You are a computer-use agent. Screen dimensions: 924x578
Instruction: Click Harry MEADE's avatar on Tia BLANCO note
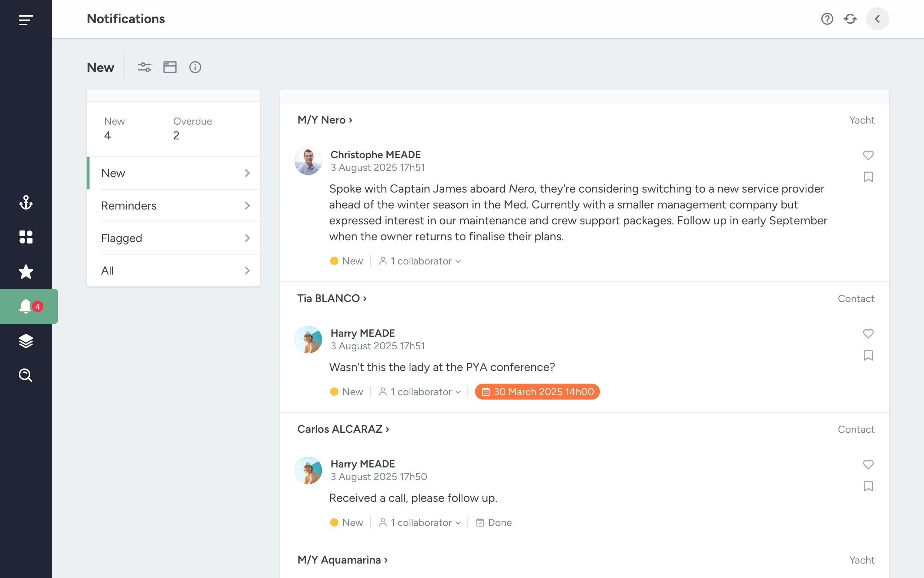(x=308, y=340)
